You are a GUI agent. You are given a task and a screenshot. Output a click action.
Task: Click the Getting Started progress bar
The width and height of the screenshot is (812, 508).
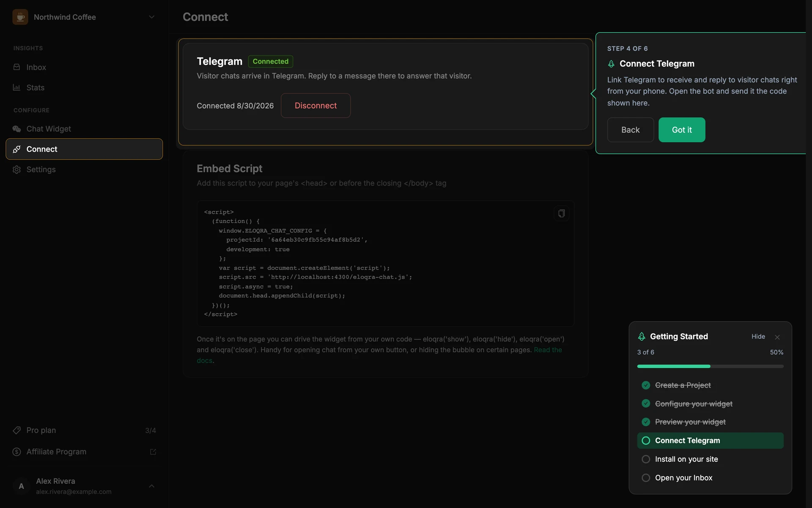(710, 366)
